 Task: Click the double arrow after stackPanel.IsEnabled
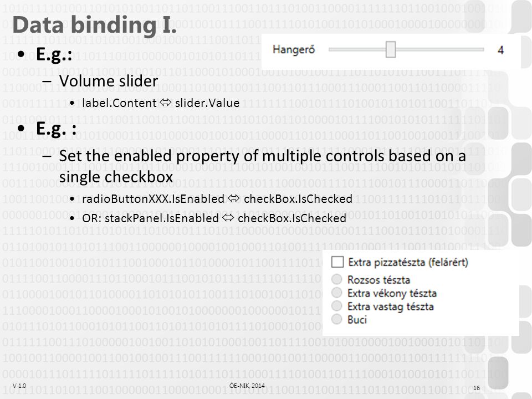228,218
